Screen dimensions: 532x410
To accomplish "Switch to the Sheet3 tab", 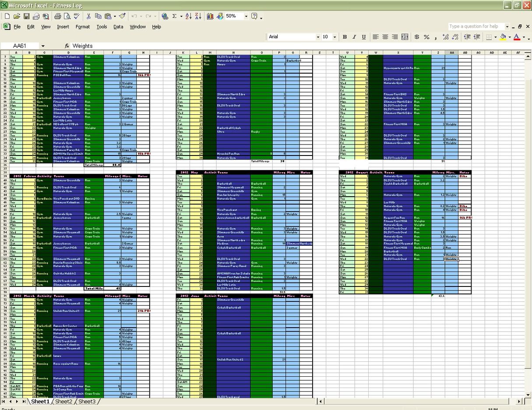I will 87,401.
